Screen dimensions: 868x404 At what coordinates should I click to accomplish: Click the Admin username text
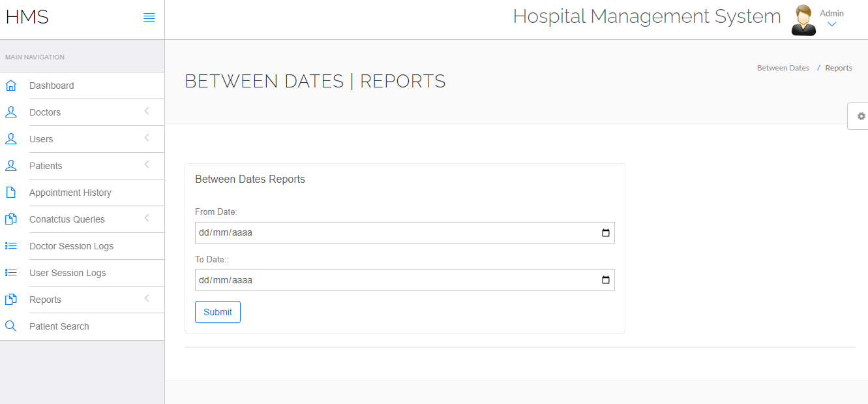[x=831, y=13]
